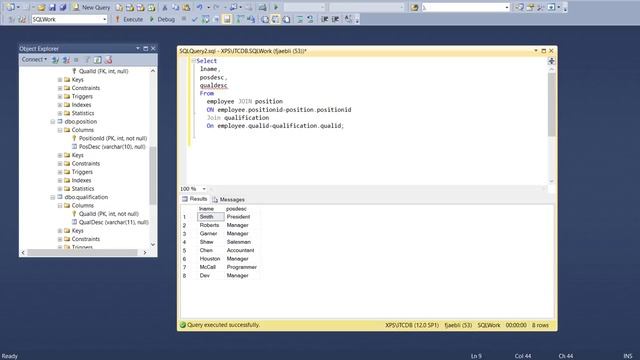Click the query editor vertical scrollbar
Image resolution: width=640 pixels, height=360 pixels.
[x=551, y=105]
